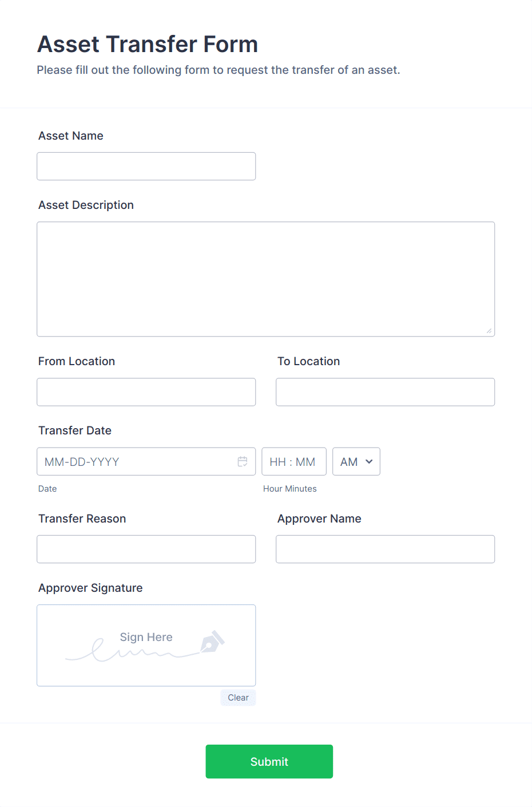Click the Approver Name input
Image resolution: width=532 pixels, height=807 pixels.
coord(384,549)
